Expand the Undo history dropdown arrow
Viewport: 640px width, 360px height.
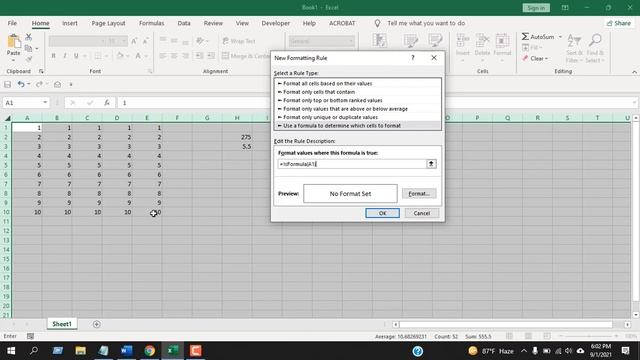pyautogui.click(x=29, y=84)
